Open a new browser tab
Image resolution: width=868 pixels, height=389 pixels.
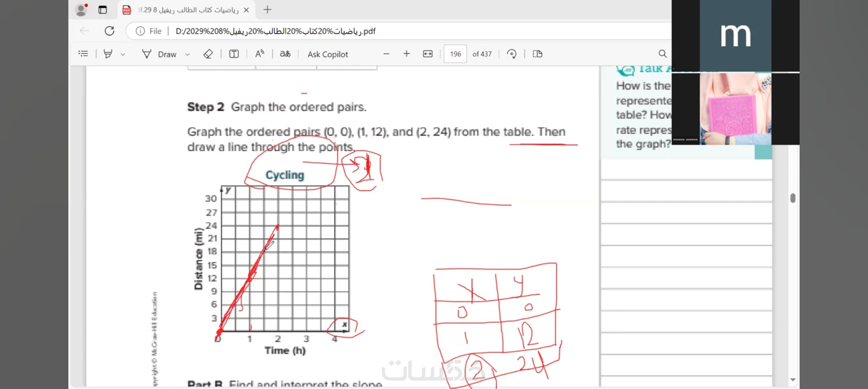coord(267,10)
